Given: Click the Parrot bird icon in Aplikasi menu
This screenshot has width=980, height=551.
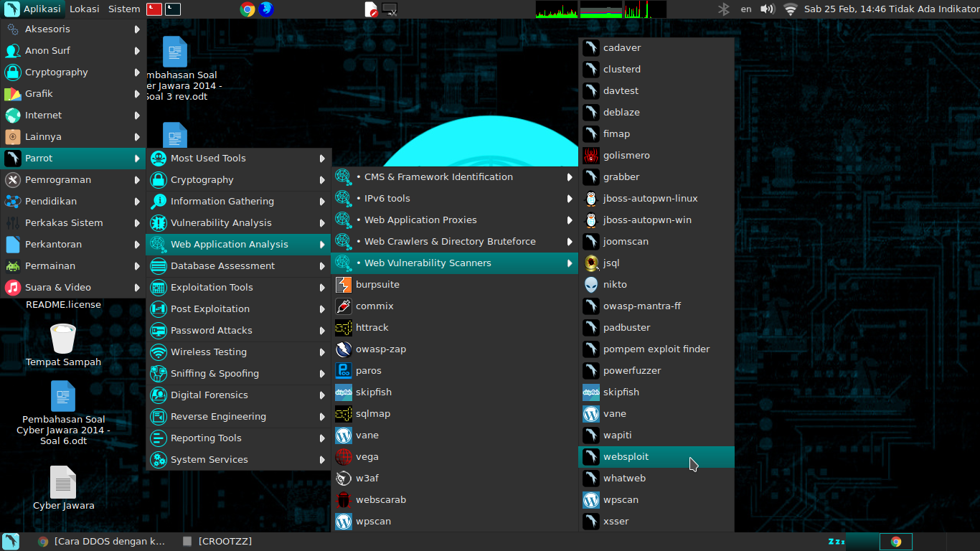Looking at the screenshot, I should click(13, 159).
